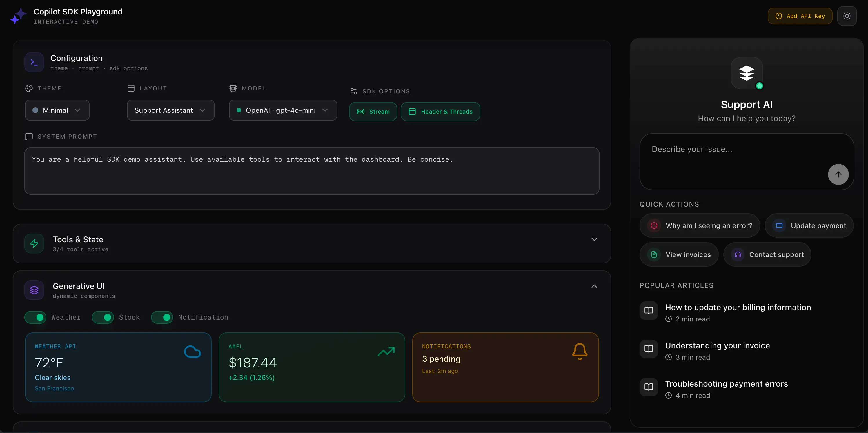Click the send arrow button in chat
The height and width of the screenshot is (433, 868).
pyautogui.click(x=838, y=174)
